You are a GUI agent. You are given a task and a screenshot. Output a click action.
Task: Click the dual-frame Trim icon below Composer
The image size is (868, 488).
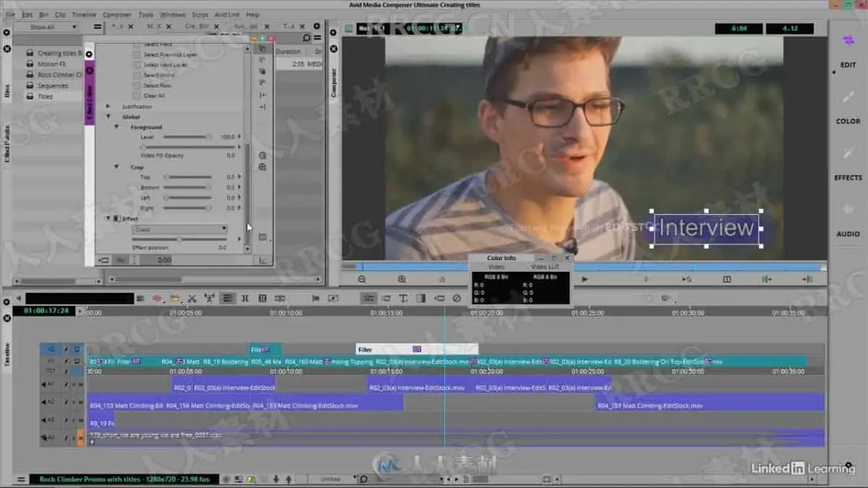727,279
